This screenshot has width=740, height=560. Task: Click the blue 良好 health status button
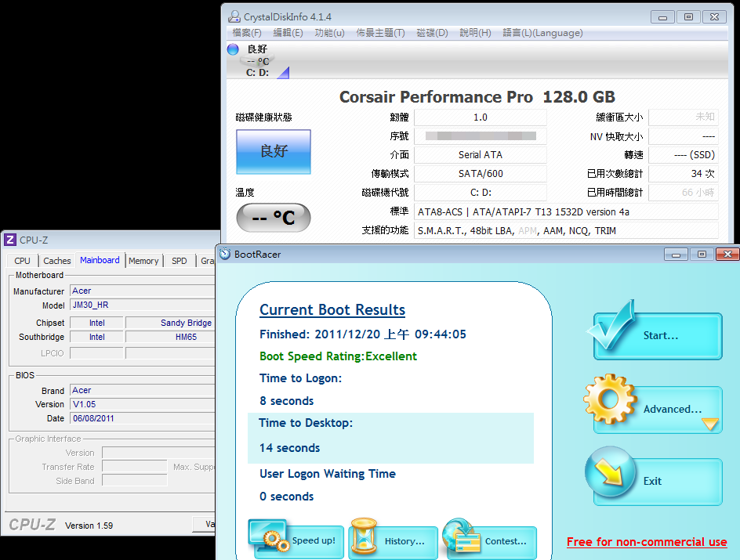tap(274, 152)
